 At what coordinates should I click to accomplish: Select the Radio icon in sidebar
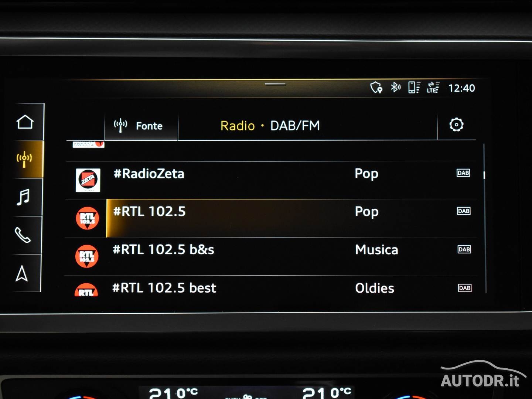[24, 160]
